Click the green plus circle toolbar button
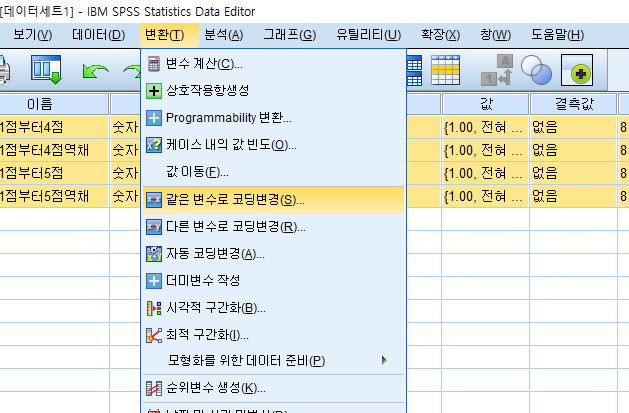 click(577, 71)
